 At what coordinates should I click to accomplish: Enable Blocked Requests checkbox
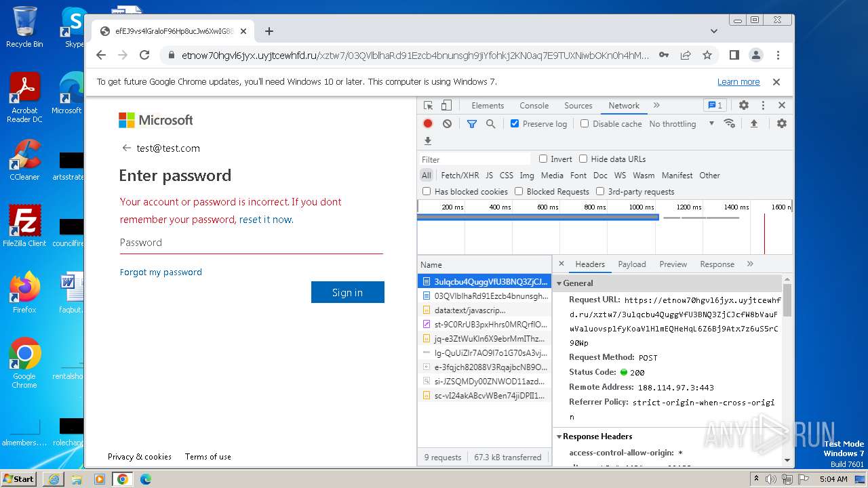[519, 192]
